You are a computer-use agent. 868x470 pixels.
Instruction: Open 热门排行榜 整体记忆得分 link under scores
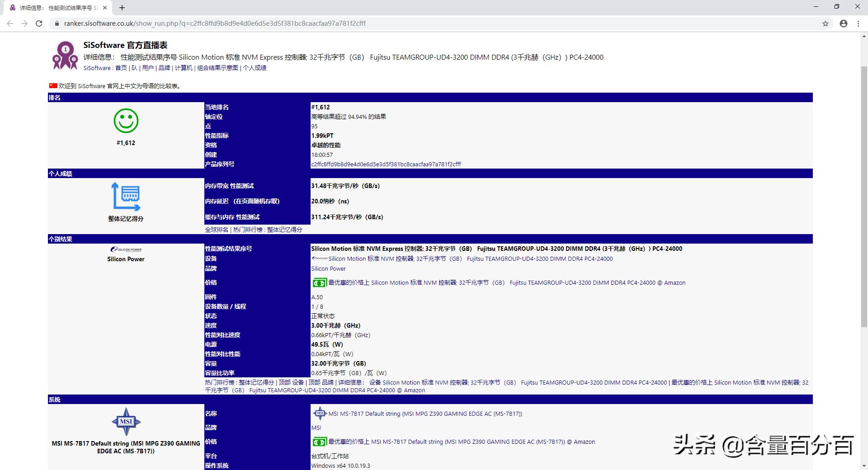pos(268,230)
